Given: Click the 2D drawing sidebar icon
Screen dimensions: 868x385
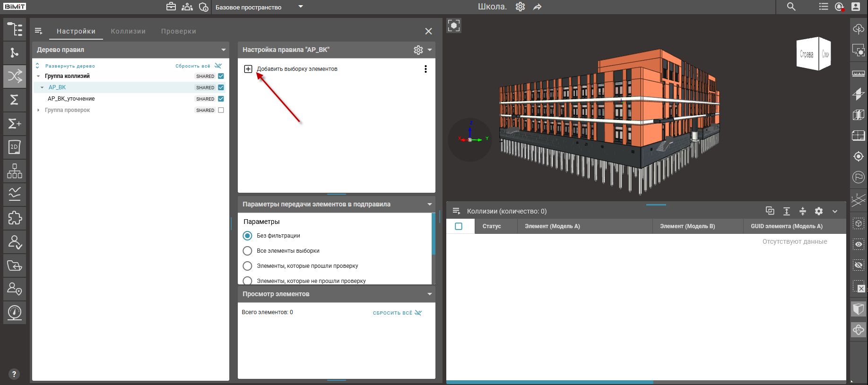Looking at the screenshot, I should point(15,147).
